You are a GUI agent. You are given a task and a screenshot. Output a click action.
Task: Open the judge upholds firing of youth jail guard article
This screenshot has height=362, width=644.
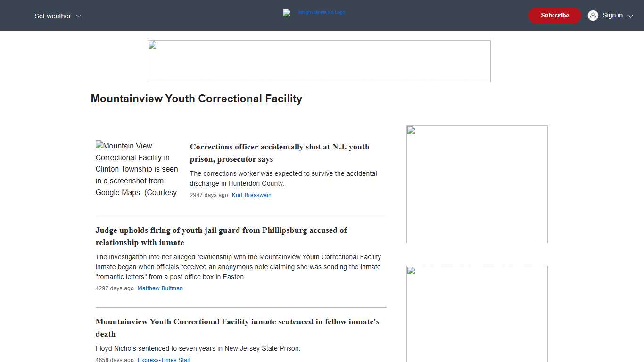[x=221, y=236]
